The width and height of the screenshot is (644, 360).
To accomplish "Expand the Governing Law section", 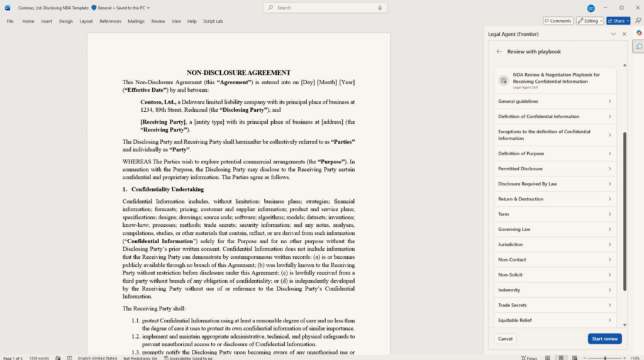I will click(x=555, y=229).
